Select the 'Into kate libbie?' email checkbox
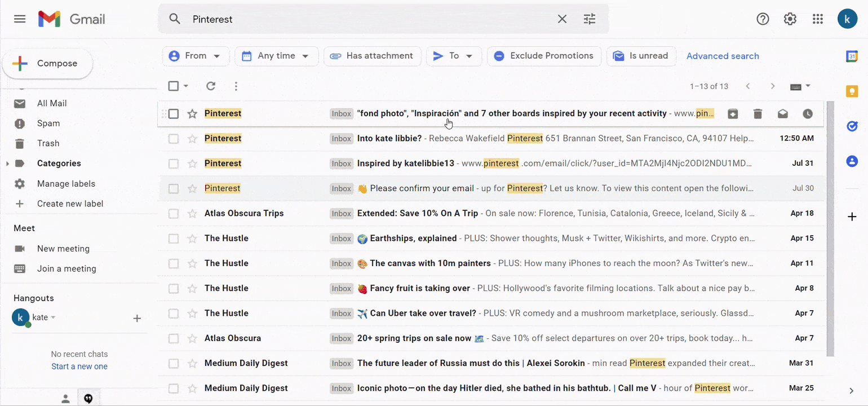 click(x=174, y=139)
